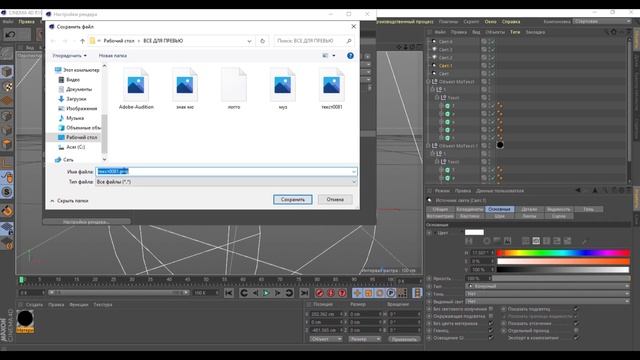The width and height of the screenshot is (640, 360).
Task: Open Видимый свет dropdown
Action: [x=548, y=301]
